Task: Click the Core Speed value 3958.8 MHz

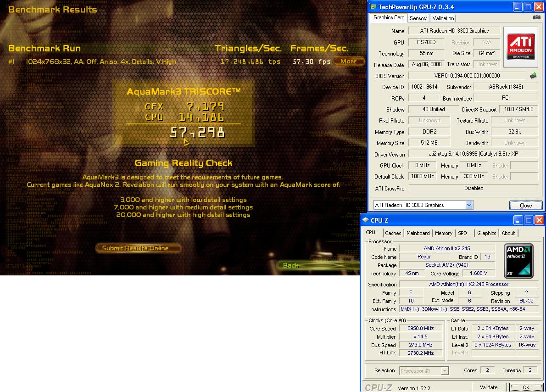Action: [420, 328]
